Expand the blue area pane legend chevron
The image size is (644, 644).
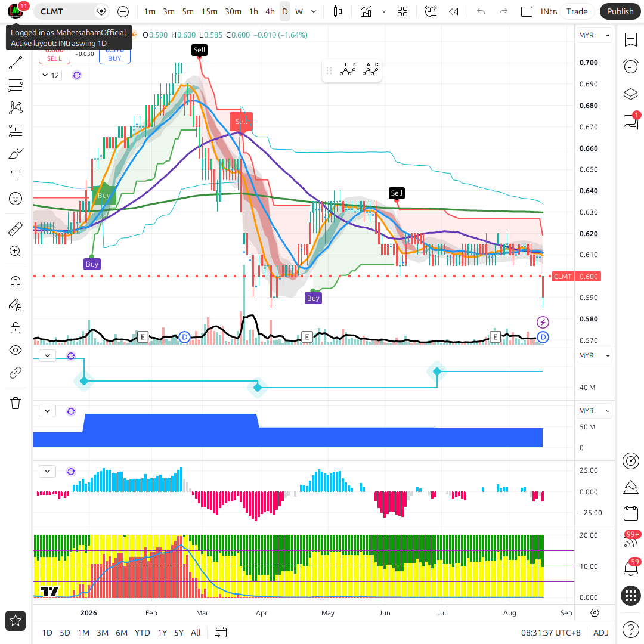[47, 411]
